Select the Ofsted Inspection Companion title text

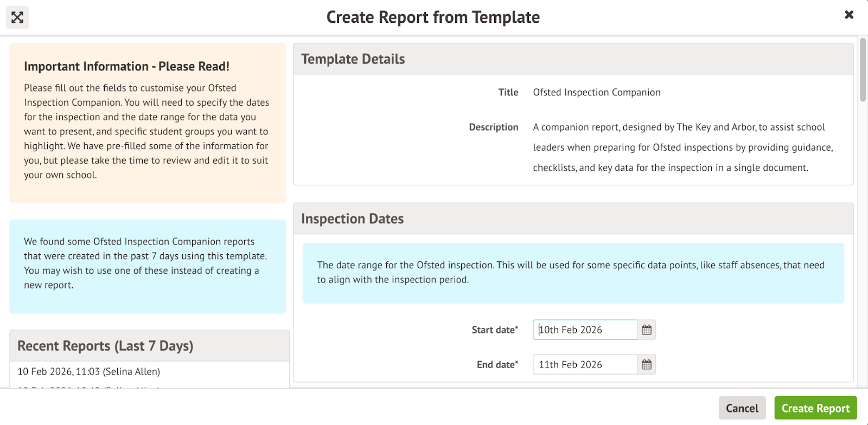pos(596,92)
